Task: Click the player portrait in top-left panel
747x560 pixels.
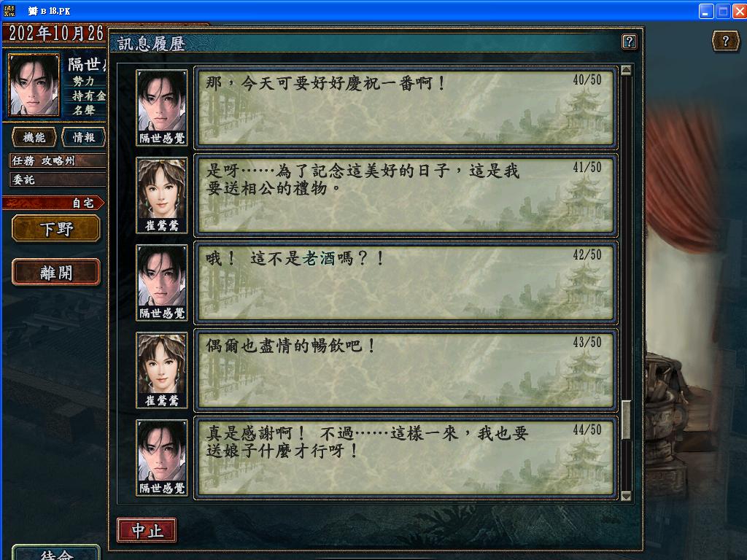Action: click(x=34, y=85)
